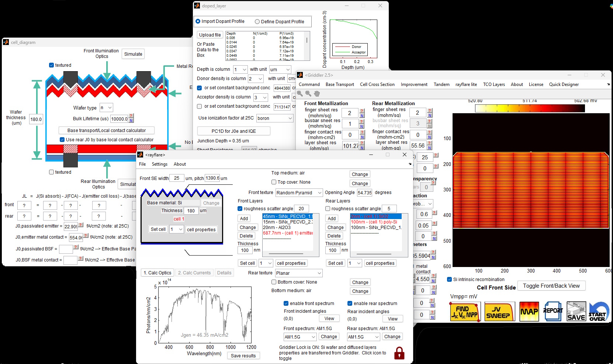Open the MAP heat map icon
Screen dimensions: 613x364
529,312
